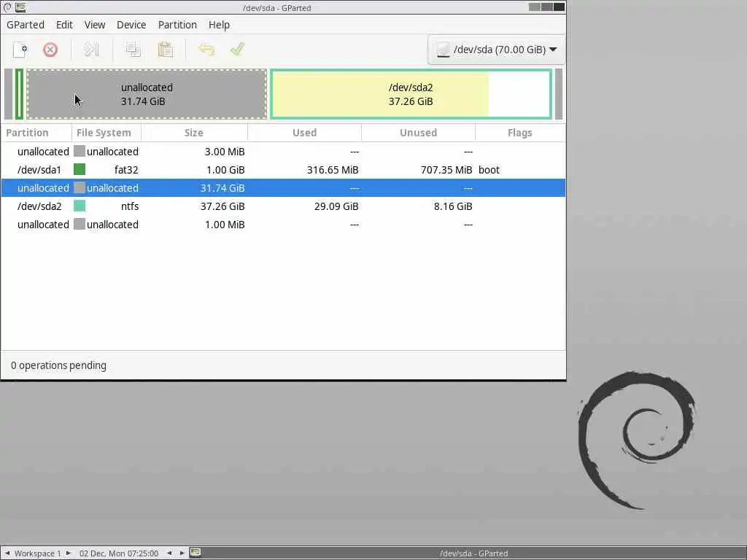Sort by the Used column header
The image size is (747, 560).
304,133
